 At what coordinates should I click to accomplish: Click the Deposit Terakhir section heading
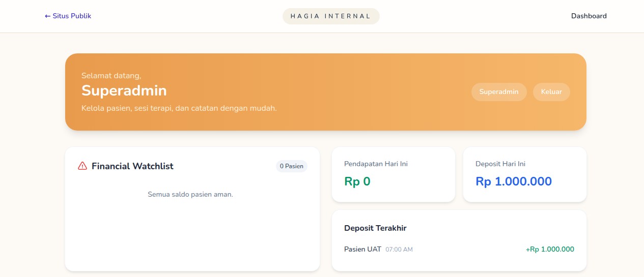click(x=375, y=228)
